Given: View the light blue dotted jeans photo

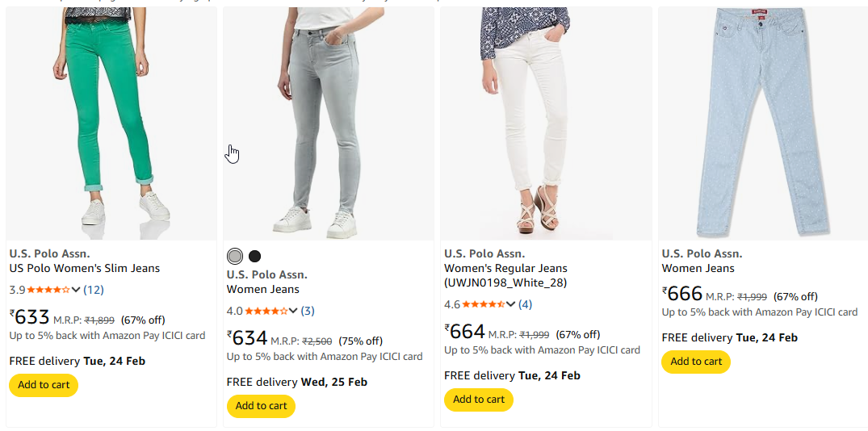Looking at the screenshot, I should pyautogui.click(x=763, y=121).
